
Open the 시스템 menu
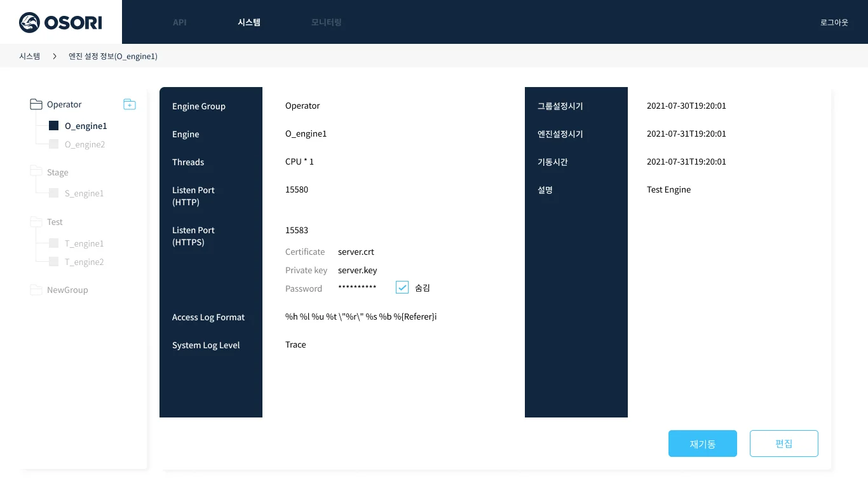coord(249,22)
